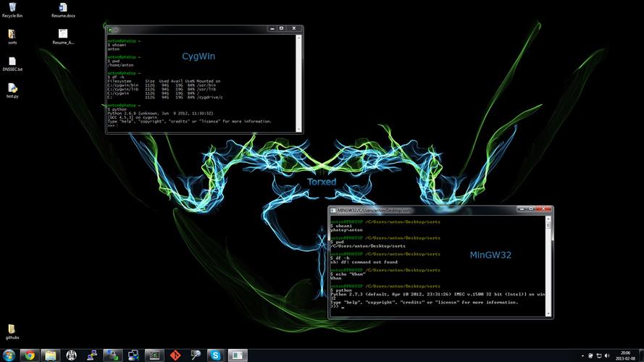644x362 pixels.
Task: Switch to the terminal window taskbar button
Action: 154,355
